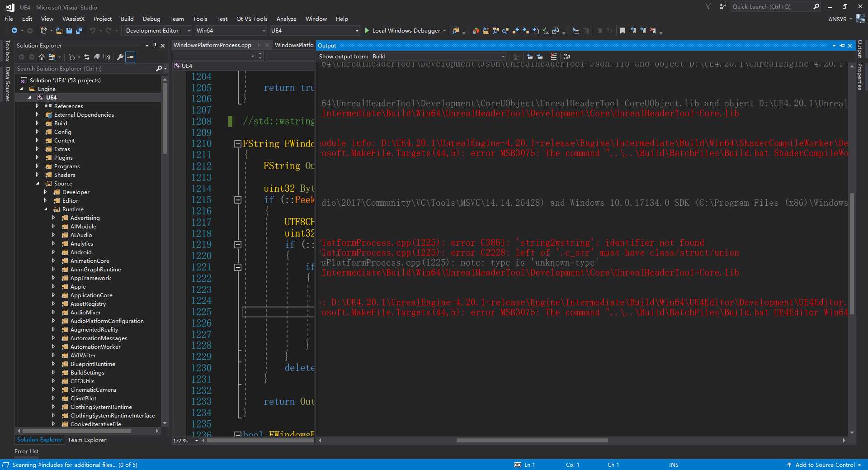Click the Search Solution Explorer field

(85, 69)
